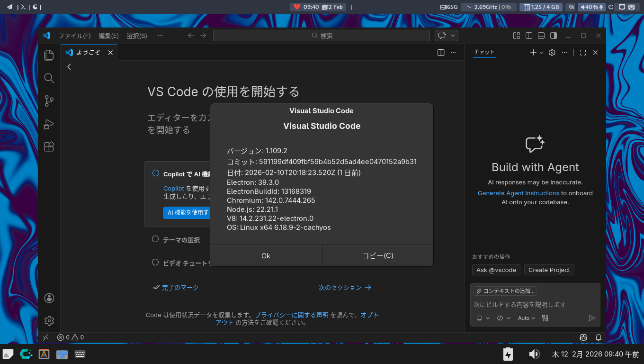The height and width of the screenshot is (364, 644).
Task: Close the chat panel
Action: click(595, 53)
